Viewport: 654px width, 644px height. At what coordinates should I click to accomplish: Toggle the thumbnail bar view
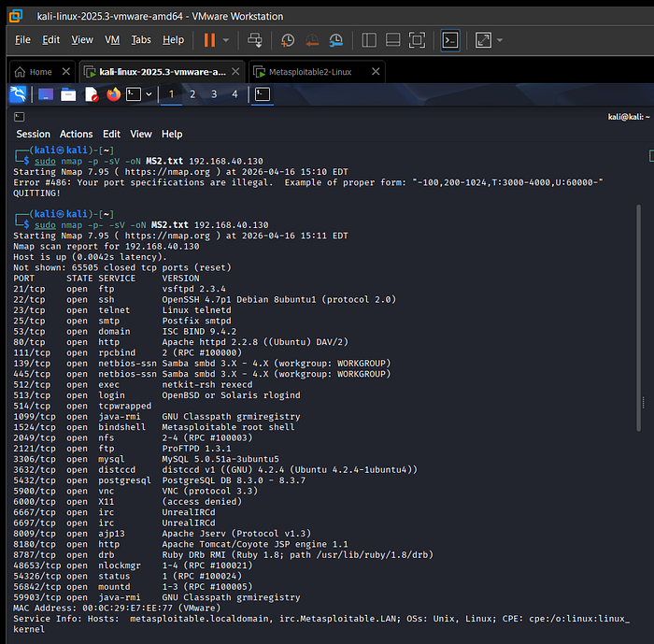coord(393,40)
